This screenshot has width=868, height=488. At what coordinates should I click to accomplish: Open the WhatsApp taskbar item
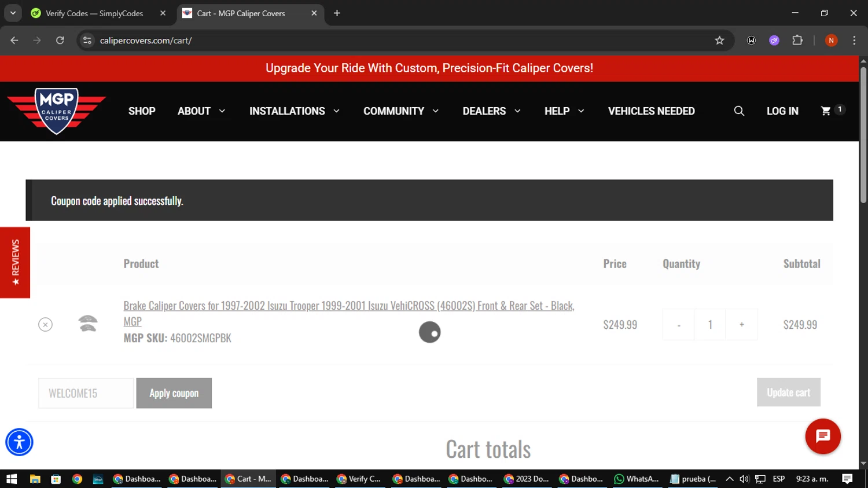click(637, 479)
